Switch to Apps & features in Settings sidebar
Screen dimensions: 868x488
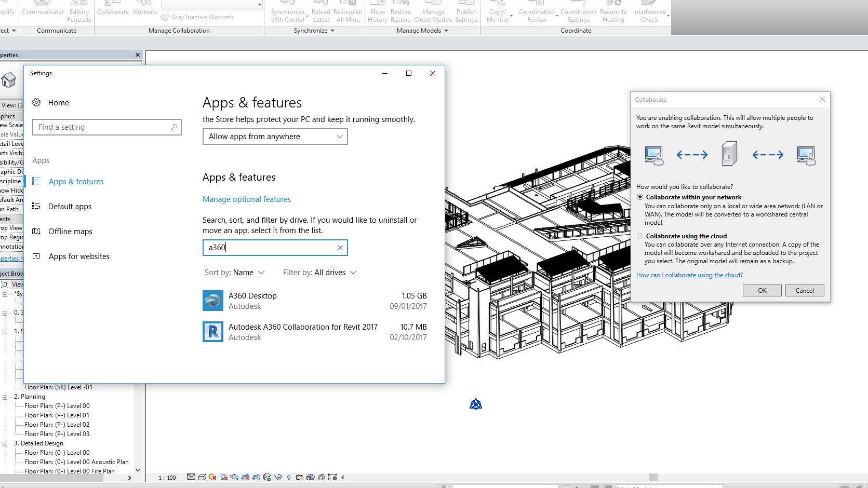pos(76,181)
